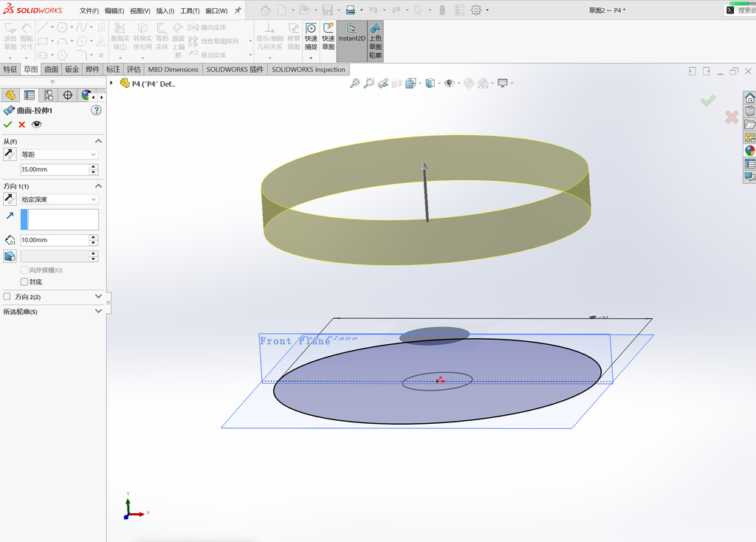
Task: Enable the 封底 cap end checkbox
Action: 24,281
